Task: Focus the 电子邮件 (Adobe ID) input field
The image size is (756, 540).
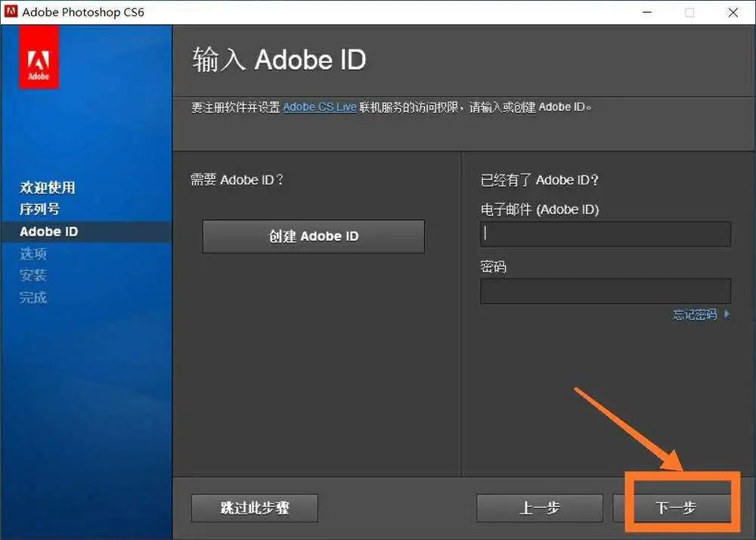Action: (606, 234)
